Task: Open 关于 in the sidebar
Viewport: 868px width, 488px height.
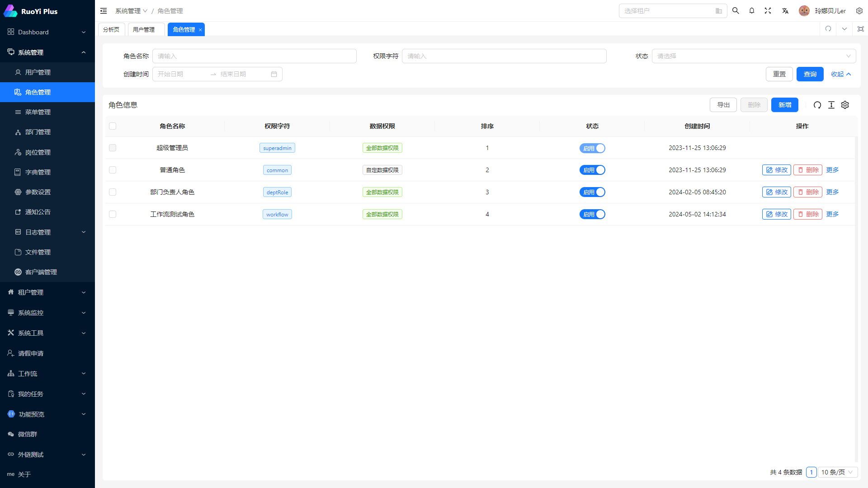Action: click(47, 474)
